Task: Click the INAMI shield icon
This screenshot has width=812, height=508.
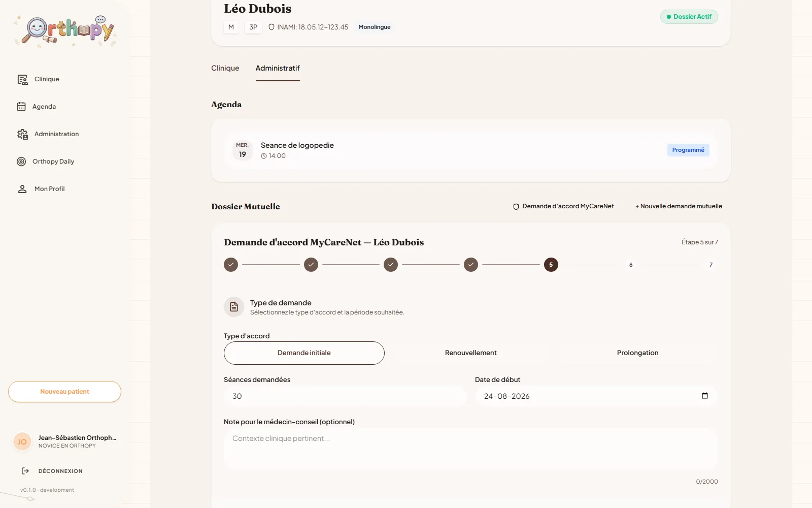Action: (272, 27)
